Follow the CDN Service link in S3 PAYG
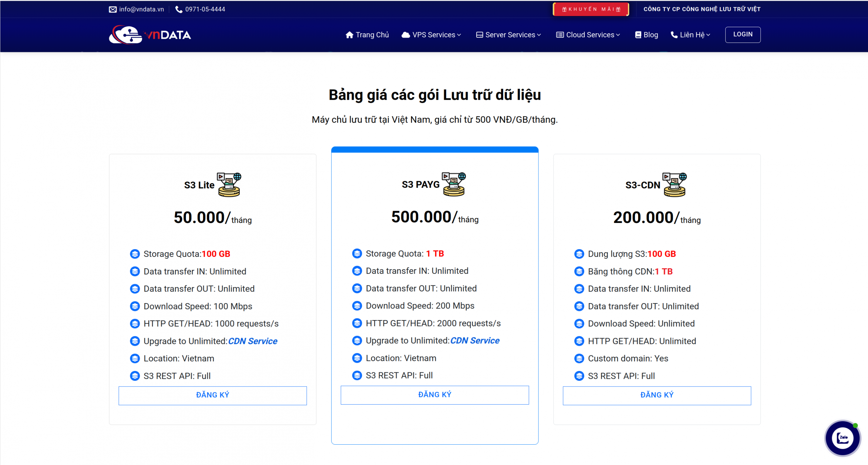Screen dimensions: 868x465 (x=475, y=340)
